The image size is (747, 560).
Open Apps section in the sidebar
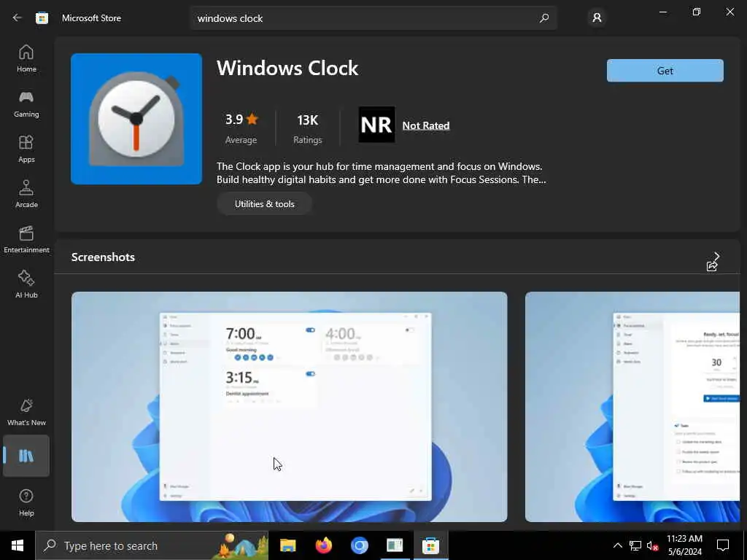(26, 149)
